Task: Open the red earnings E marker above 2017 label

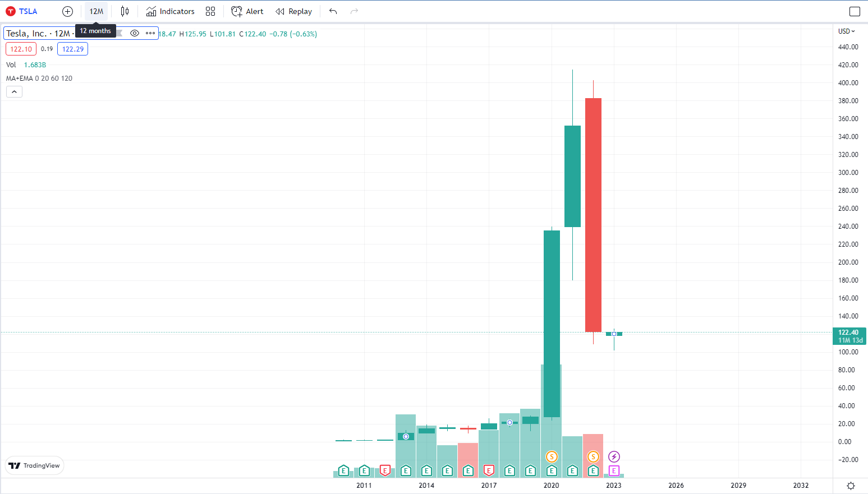Action: (x=489, y=470)
